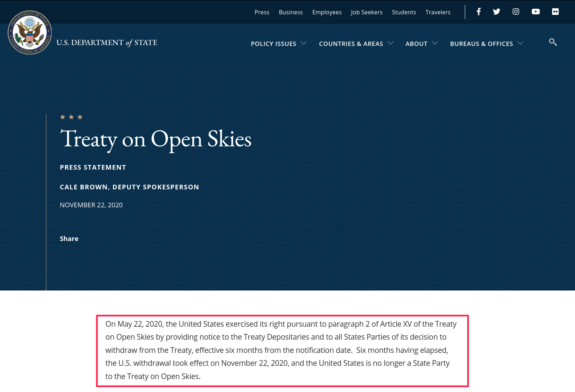Screen dimensions: 575x392
Task: Go to the Business link
Action: (x=291, y=12)
